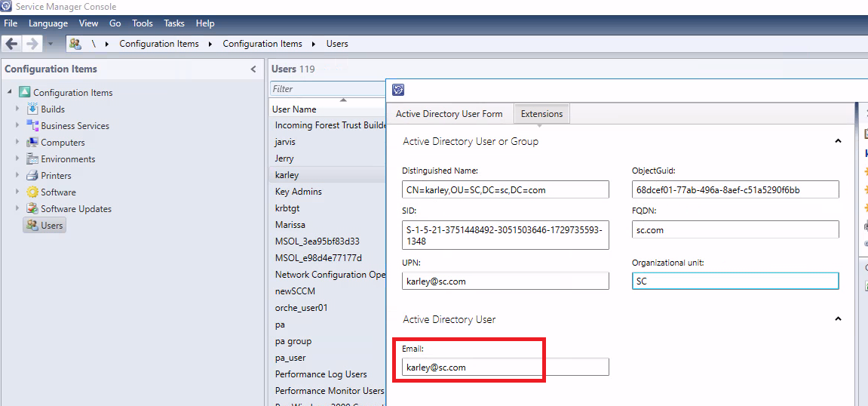
Task: Open the Help menu
Action: coord(205,23)
